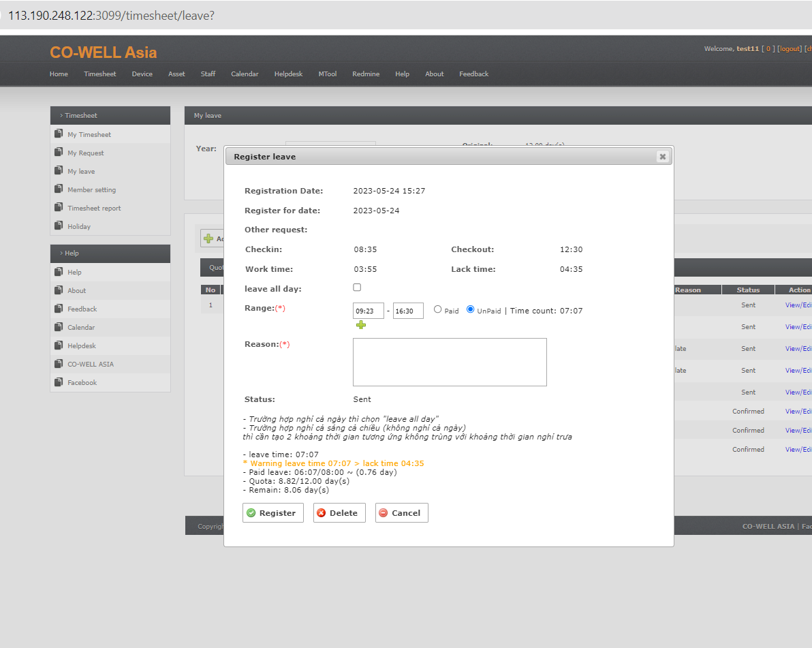The width and height of the screenshot is (812, 648).
Task: Click the browser address bar URL
Action: (x=111, y=16)
